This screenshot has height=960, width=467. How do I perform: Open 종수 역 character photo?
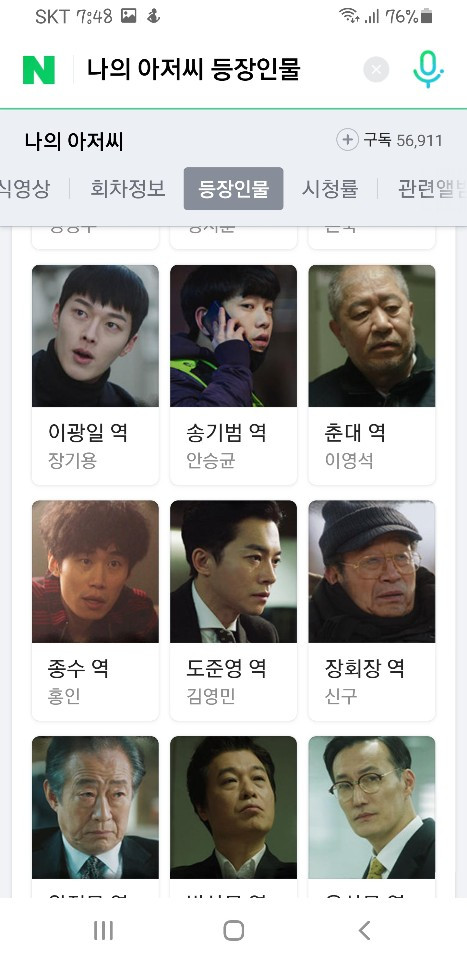95,571
